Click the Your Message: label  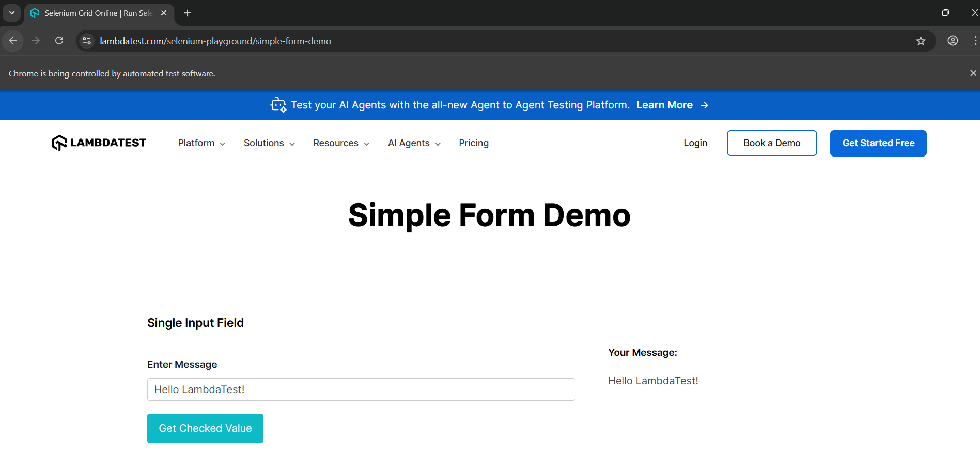coord(643,352)
